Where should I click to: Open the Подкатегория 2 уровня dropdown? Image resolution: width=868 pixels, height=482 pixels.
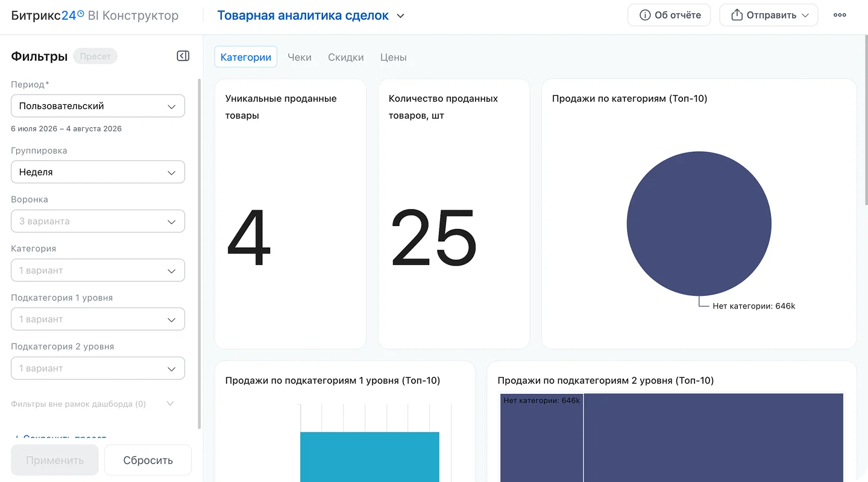click(98, 368)
